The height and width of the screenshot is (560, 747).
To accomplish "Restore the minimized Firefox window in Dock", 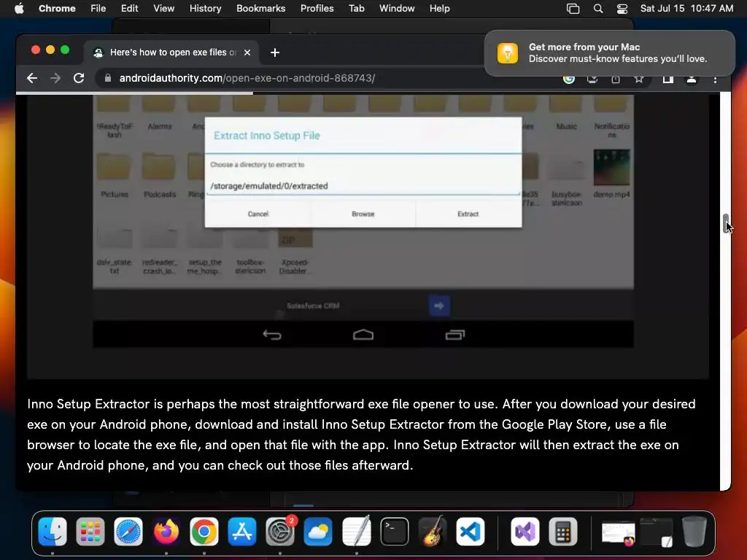I will 619,533.
